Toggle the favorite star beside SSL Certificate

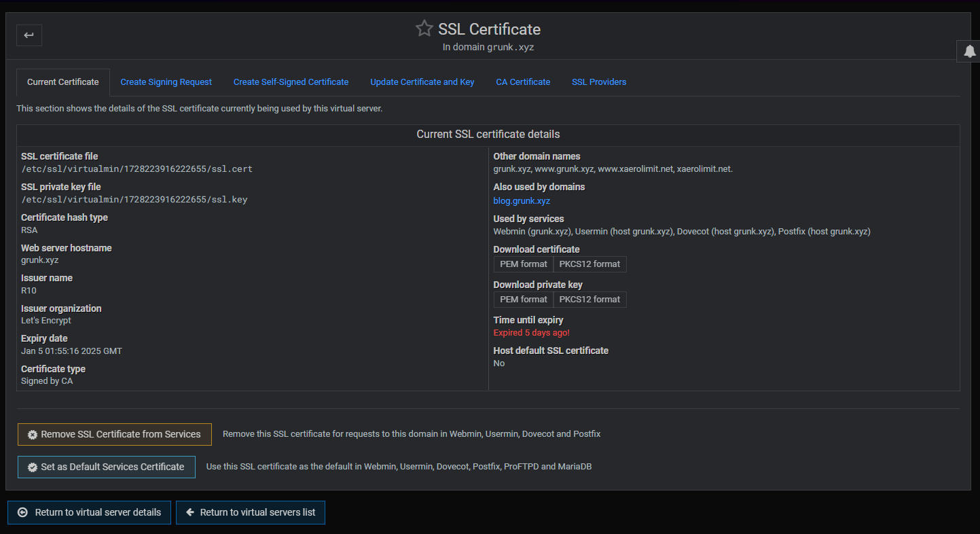point(424,29)
